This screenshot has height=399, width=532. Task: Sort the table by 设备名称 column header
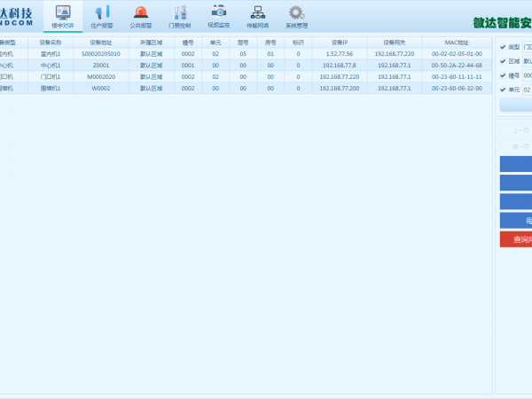(x=51, y=42)
